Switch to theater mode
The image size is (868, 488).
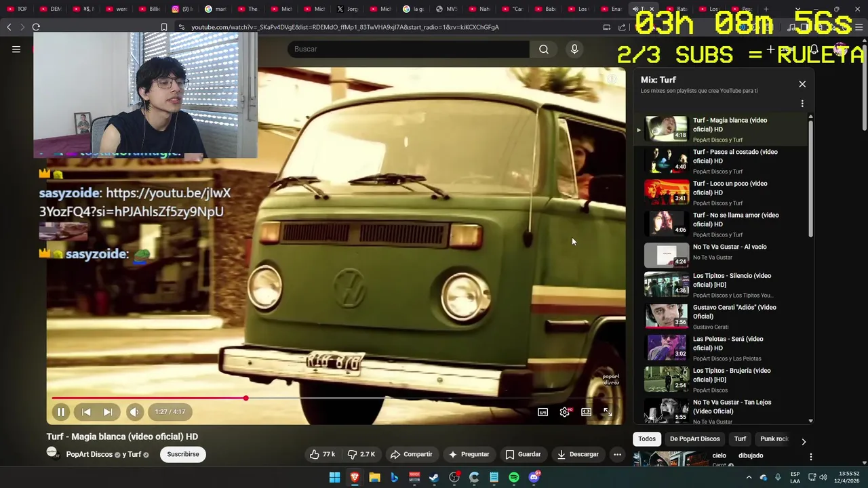pos(587,412)
